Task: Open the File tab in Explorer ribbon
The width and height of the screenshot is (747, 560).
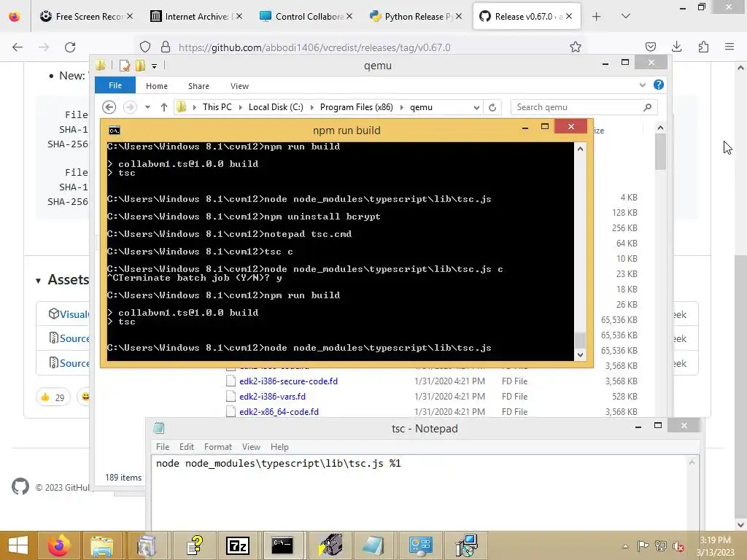Action: (115, 86)
